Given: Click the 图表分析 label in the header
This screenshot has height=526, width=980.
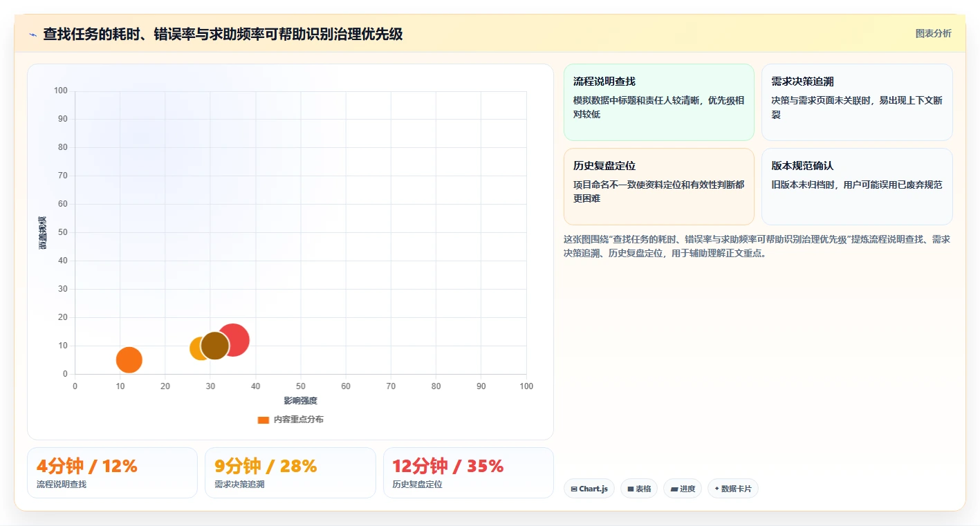Looking at the screenshot, I should click(x=933, y=34).
